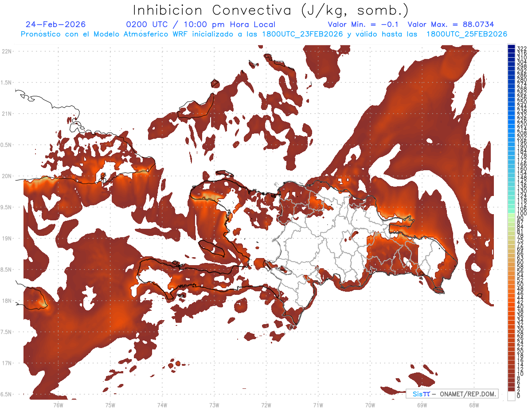Click the "76W" longitude label
The image size is (532, 411).
(x=58, y=405)
